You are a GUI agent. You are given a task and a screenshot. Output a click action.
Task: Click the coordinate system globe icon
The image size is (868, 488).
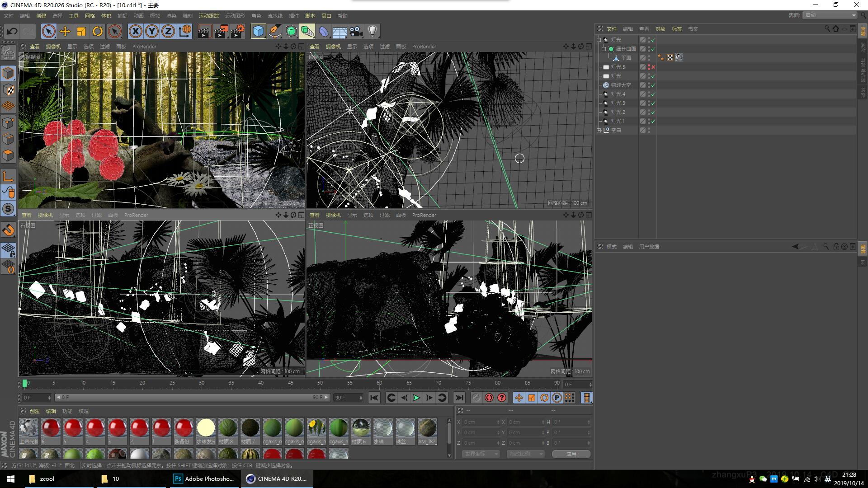click(x=184, y=31)
